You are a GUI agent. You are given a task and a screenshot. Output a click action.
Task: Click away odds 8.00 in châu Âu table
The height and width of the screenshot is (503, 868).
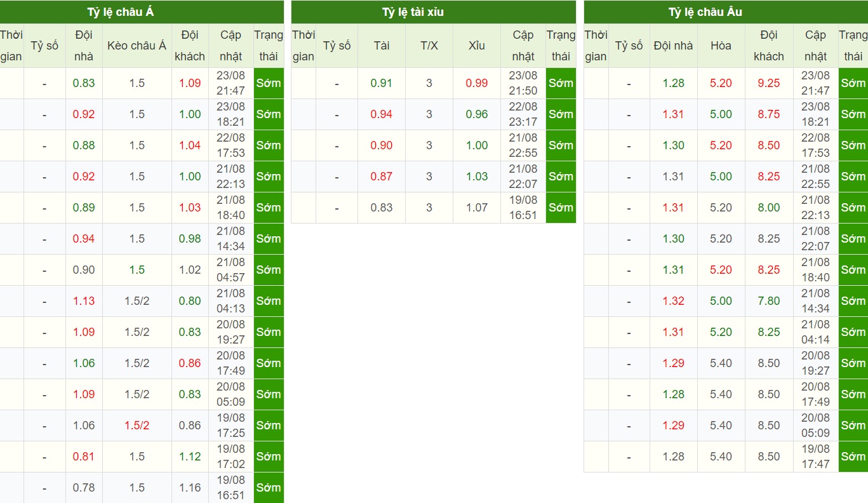769,208
